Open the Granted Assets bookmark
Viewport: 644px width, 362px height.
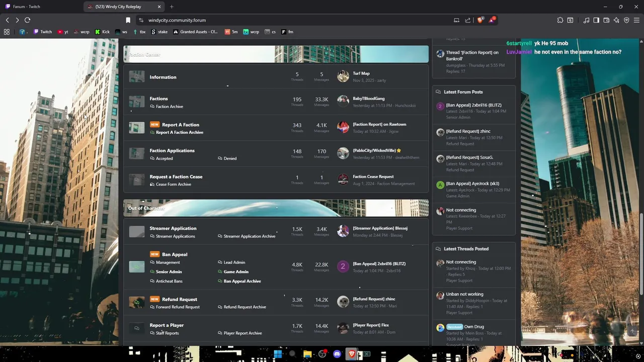(195, 32)
